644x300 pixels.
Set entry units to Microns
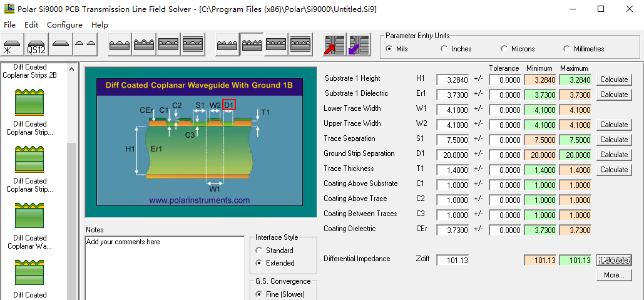pyautogui.click(x=518, y=49)
